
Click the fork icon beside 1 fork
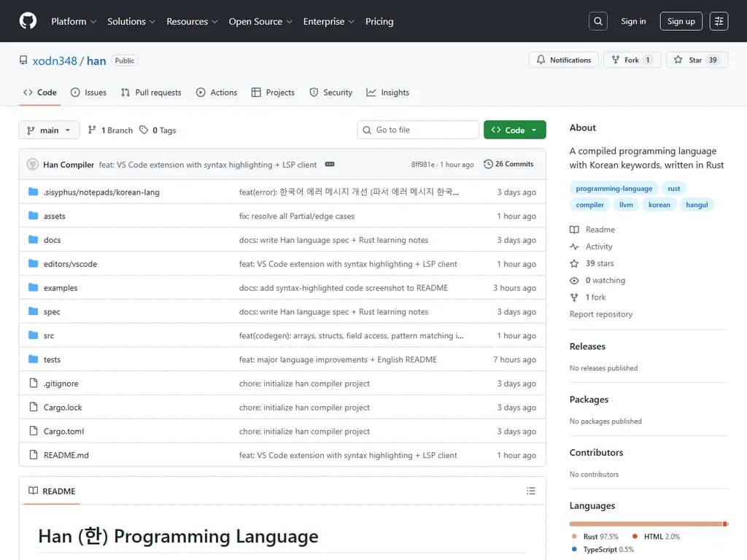pyautogui.click(x=573, y=297)
